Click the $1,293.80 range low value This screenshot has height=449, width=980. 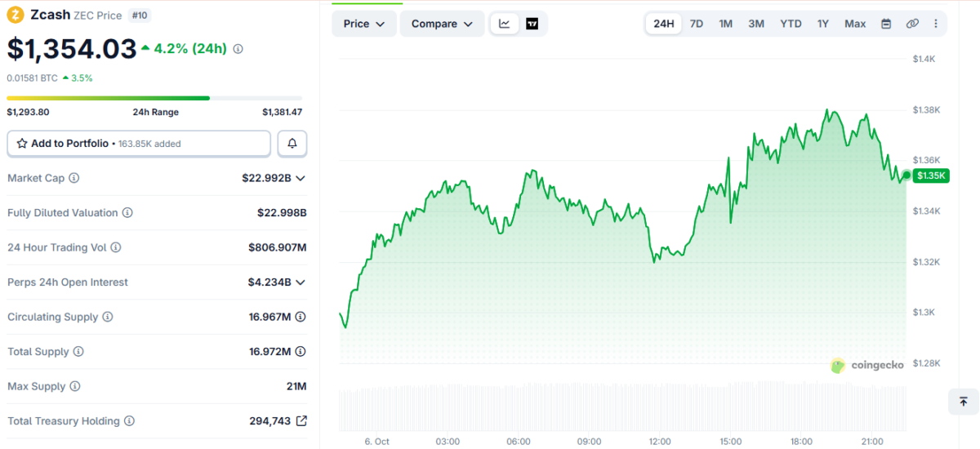(29, 113)
